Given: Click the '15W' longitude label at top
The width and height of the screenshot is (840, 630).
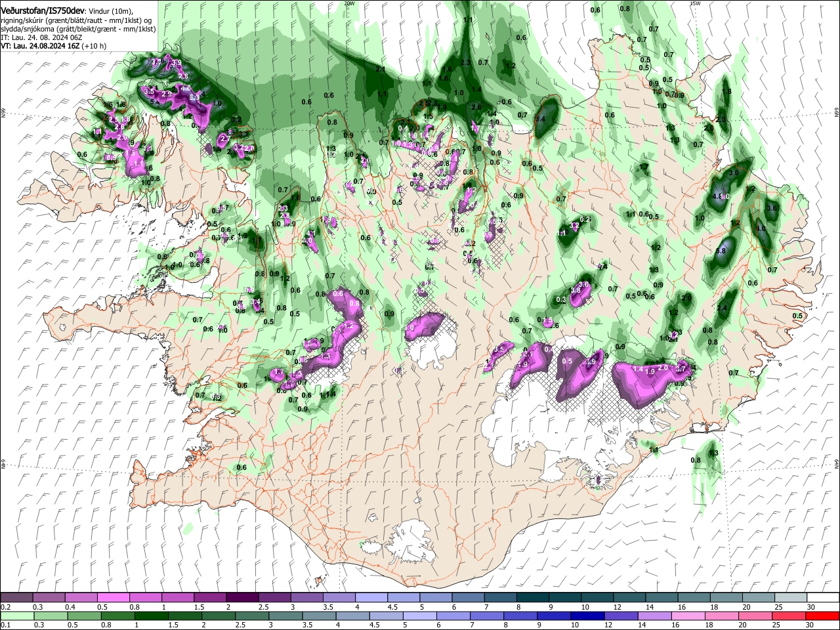Looking at the screenshot, I should (695, 3).
